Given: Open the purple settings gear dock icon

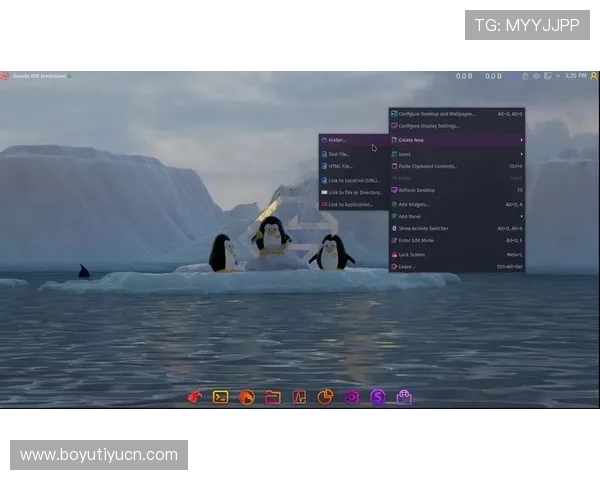Looking at the screenshot, I should coord(352,397).
